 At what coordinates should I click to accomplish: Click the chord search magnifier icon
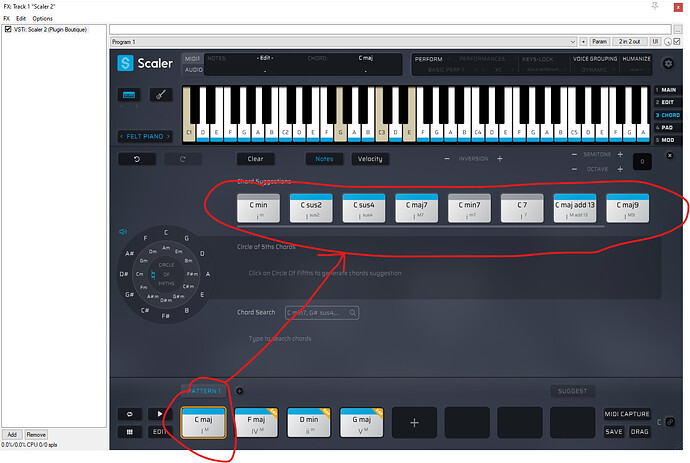352,313
